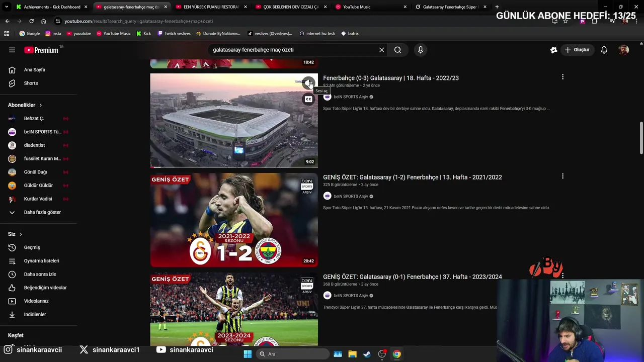644x362 pixels.
Task: Open beIN SPORTS Arşiv channel under 0-3 video
Action: tap(351, 97)
